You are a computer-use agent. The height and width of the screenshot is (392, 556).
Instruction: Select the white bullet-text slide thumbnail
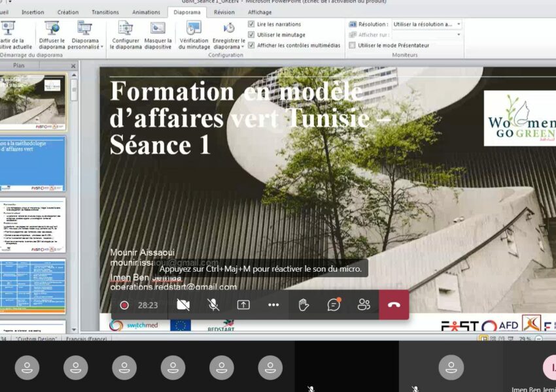[x=33, y=225]
